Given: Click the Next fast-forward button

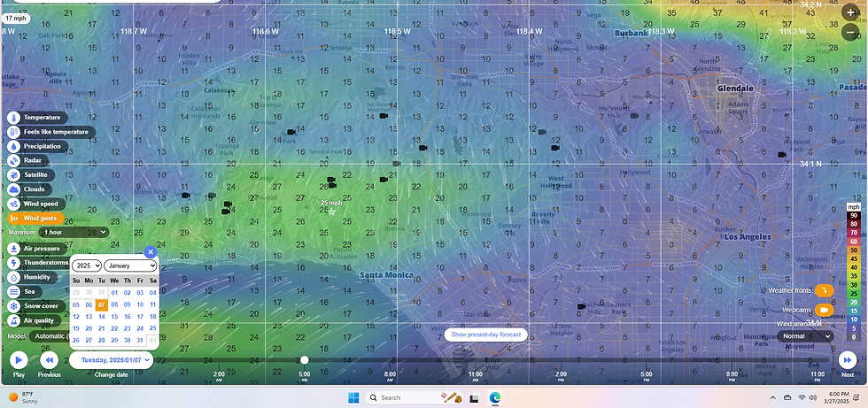Looking at the screenshot, I should point(847,360).
